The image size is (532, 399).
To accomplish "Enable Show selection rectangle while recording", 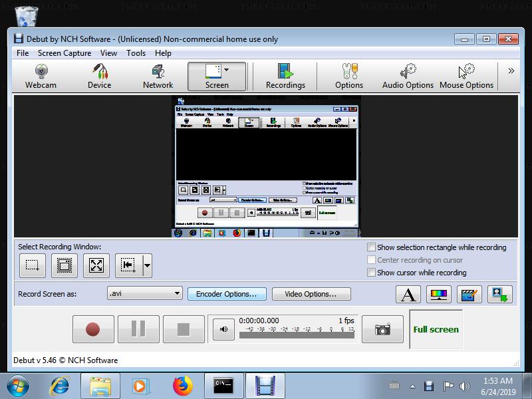I will (372, 247).
